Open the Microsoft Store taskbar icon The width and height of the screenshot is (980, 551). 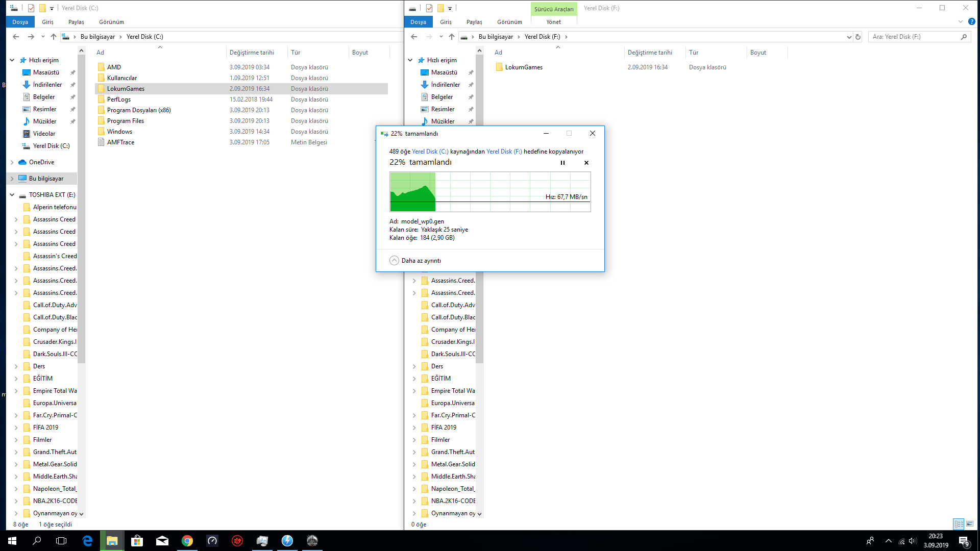point(137,541)
